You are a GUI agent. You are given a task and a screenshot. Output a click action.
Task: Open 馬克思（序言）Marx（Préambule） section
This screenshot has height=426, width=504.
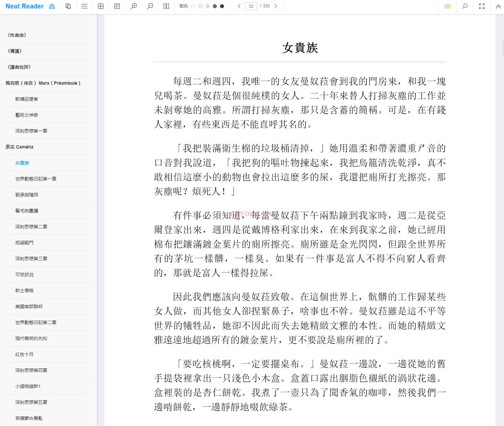coord(43,83)
